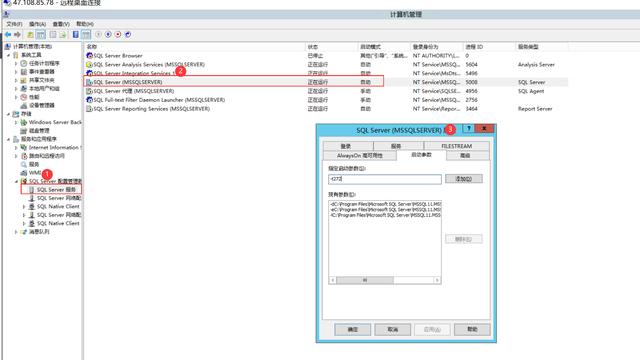Click the WMI control icon in tree
The width and height of the screenshot is (640, 360).
pyautogui.click(x=24, y=173)
